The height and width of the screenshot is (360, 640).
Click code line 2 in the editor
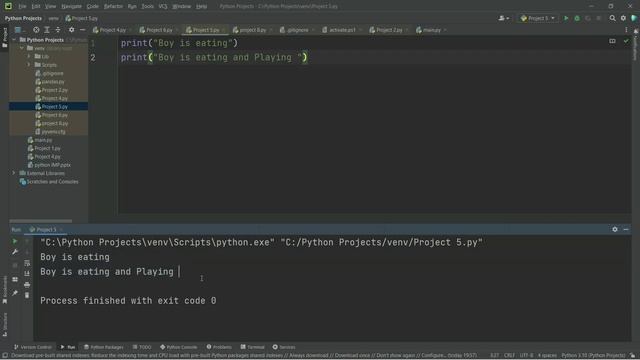click(214, 58)
